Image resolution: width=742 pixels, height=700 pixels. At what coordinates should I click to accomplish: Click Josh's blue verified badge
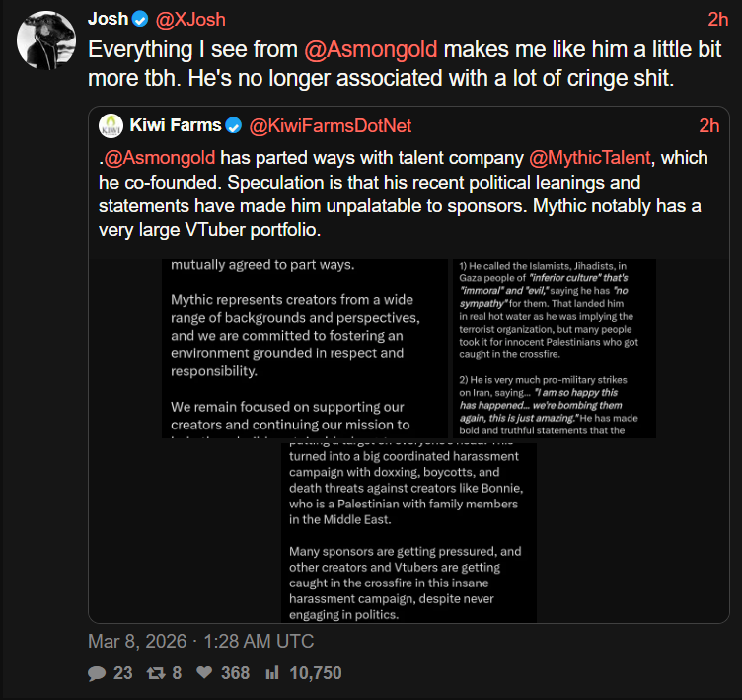point(141,19)
